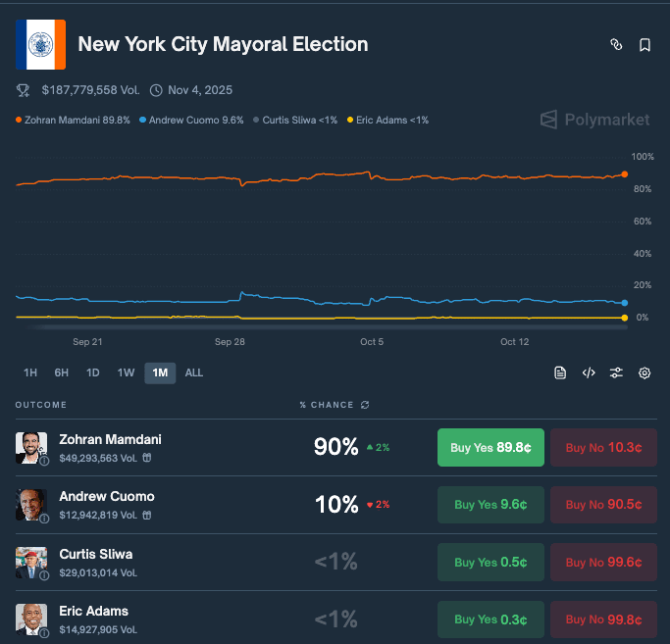Show ALL time chart history
Viewport: 670px width, 644px height.
[194, 372]
